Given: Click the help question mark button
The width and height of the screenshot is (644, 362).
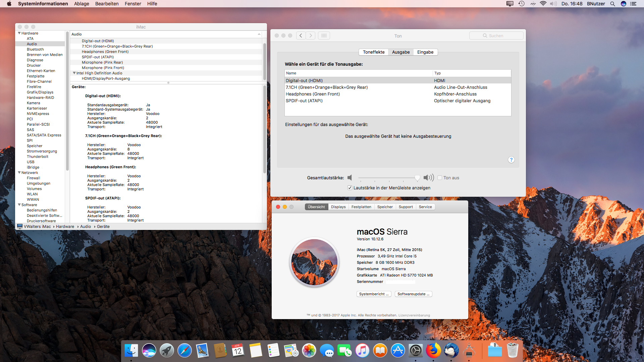Looking at the screenshot, I should [x=511, y=160].
